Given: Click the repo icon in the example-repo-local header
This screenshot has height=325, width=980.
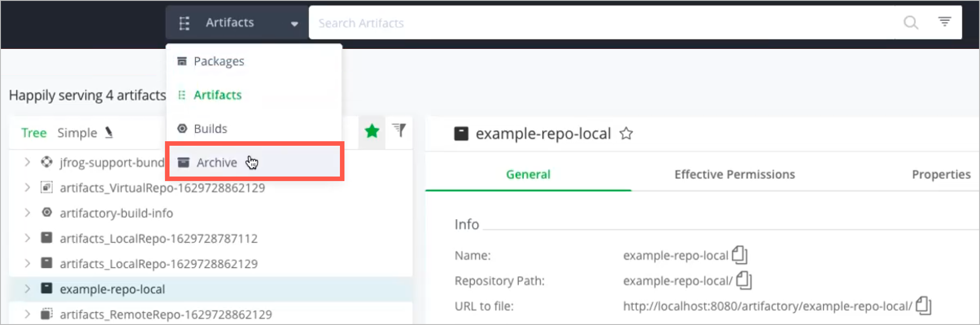Looking at the screenshot, I should (x=461, y=134).
